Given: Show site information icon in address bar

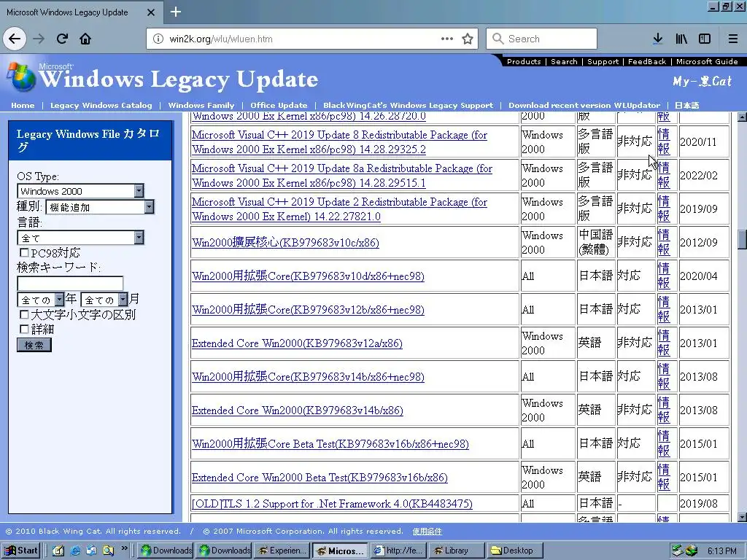Looking at the screenshot, I should pos(158,39).
